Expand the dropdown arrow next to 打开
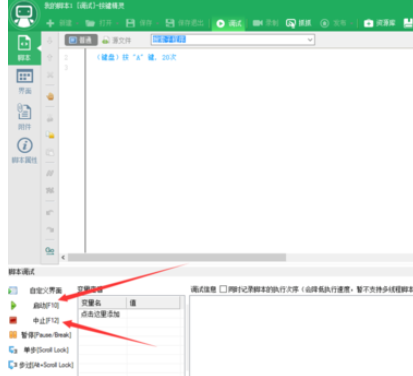This screenshot has height=376, width=413. point(117,23)
